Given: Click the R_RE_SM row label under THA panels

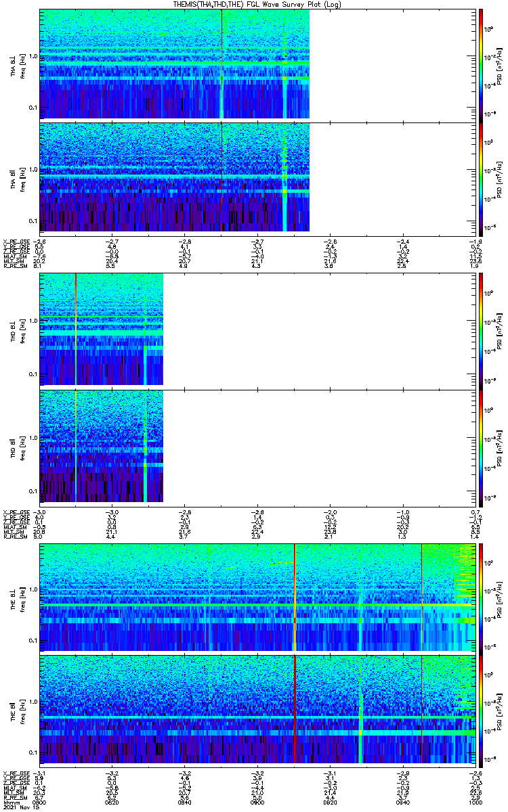Looking at the screenshot, I should [x=14, y=266].
